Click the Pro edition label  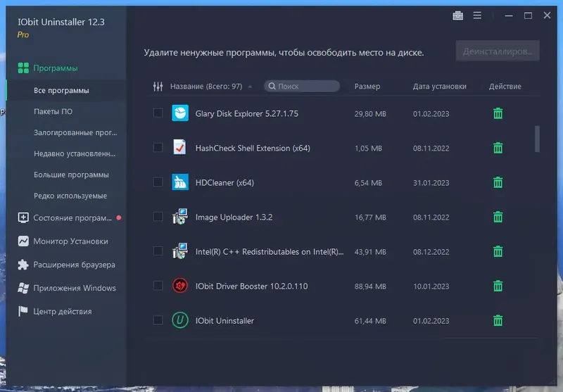[x=23, y=34]
